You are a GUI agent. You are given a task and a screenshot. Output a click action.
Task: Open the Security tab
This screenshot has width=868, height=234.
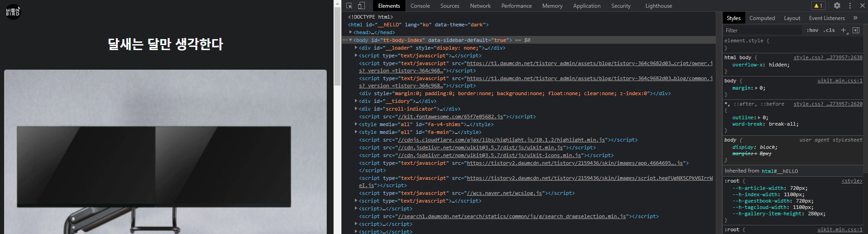click(x=621, y=6)
